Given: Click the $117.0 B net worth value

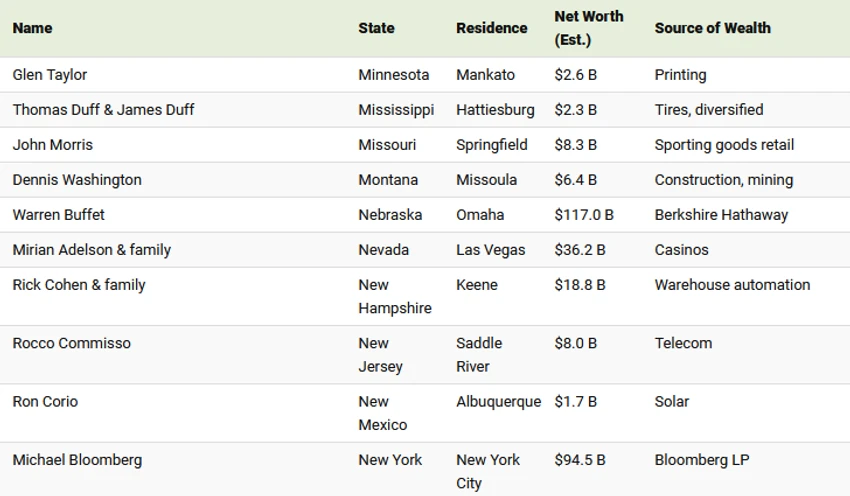Looking at the screenshot, I should click(584, 215).
